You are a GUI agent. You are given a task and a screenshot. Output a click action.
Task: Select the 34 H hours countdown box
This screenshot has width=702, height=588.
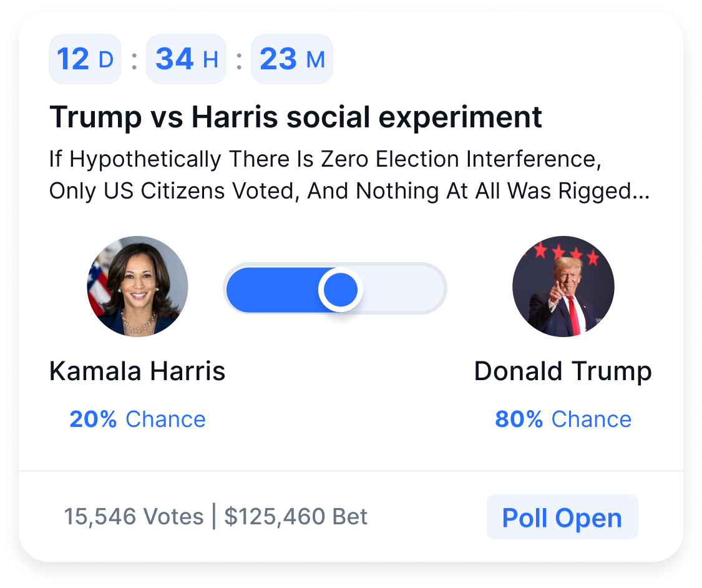click(x=186, y=59)
